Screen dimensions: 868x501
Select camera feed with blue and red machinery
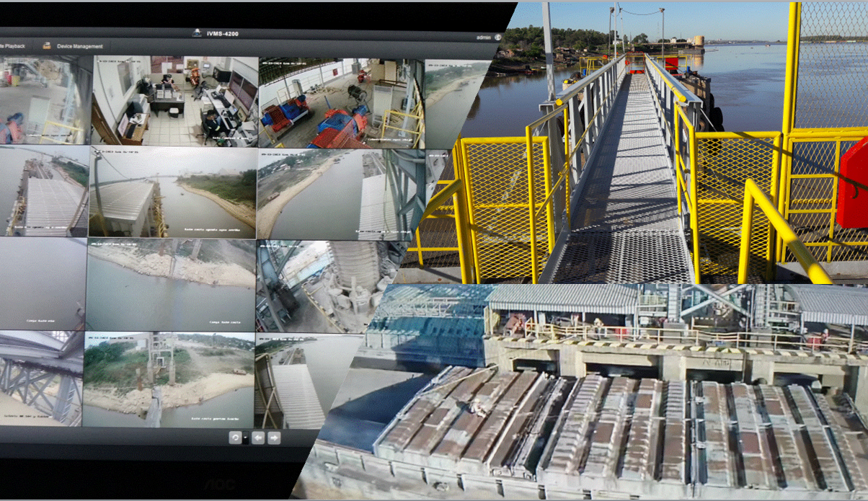pyautogui.click(x=340, y=102)
